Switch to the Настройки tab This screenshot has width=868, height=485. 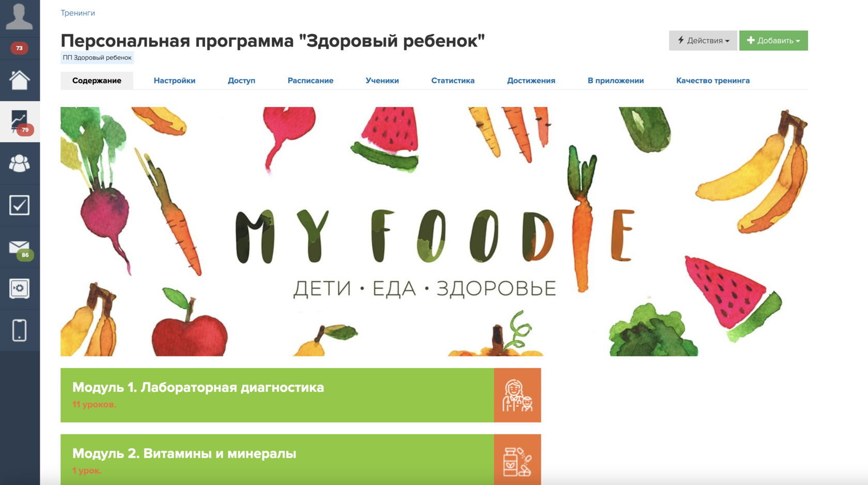coord(175,81)
